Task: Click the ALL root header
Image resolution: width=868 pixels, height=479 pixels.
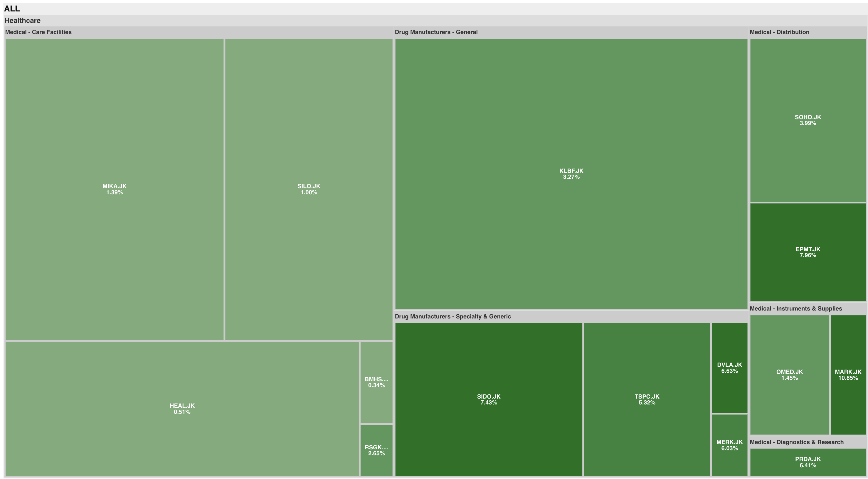Action: (x=12, y=9)
